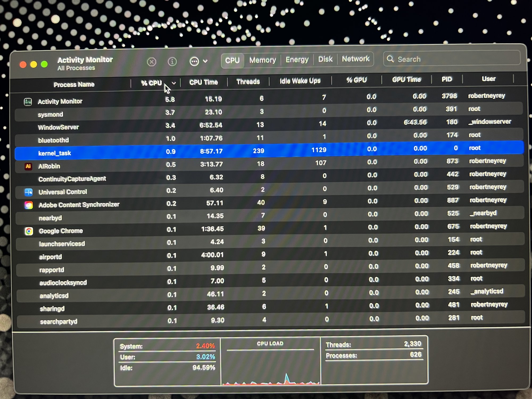Toggle sort order via % CPU chevron
The width and height of the screenshot is (532, 399).
tap(174, 83)
